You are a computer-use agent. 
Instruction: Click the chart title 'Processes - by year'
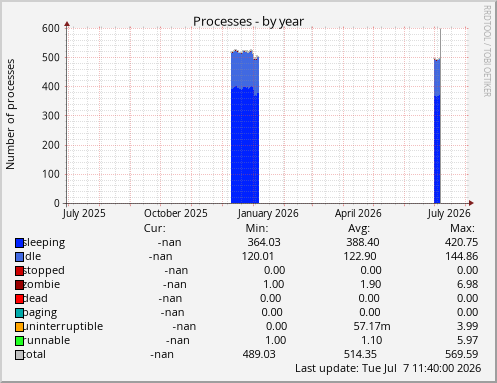tap(248, 22)
